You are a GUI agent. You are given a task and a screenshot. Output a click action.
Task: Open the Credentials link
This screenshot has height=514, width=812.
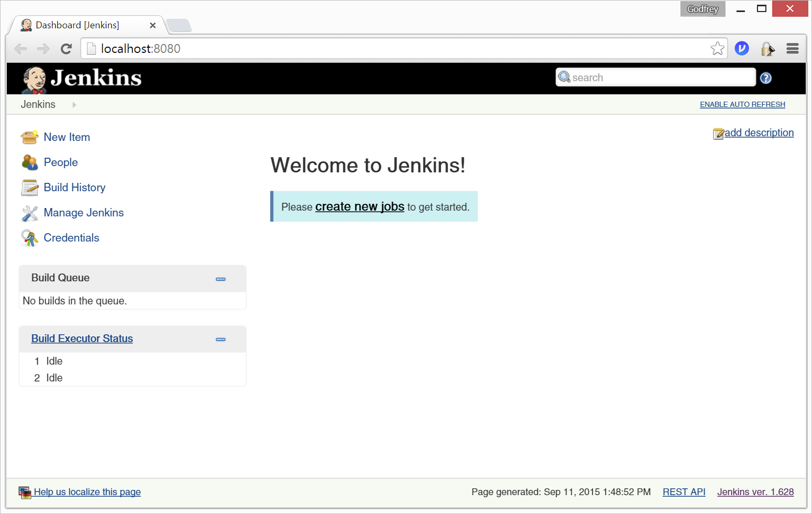(x=71, y=238)
